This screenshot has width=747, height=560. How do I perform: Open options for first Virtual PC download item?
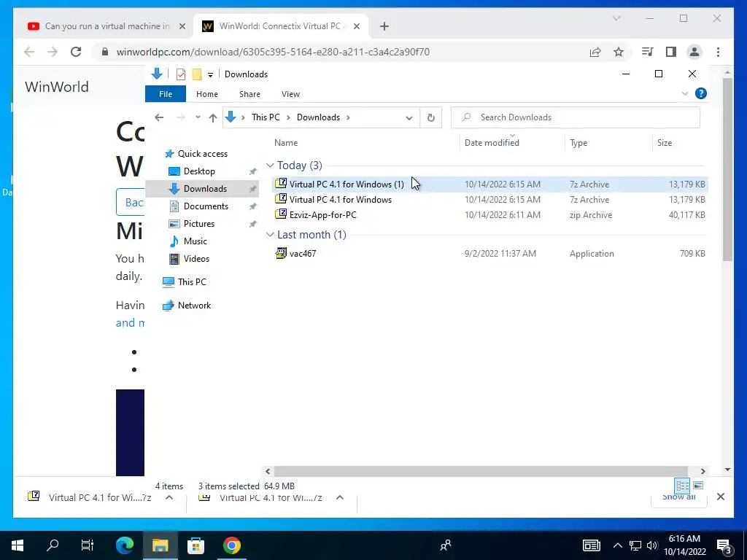click(169, 497)
